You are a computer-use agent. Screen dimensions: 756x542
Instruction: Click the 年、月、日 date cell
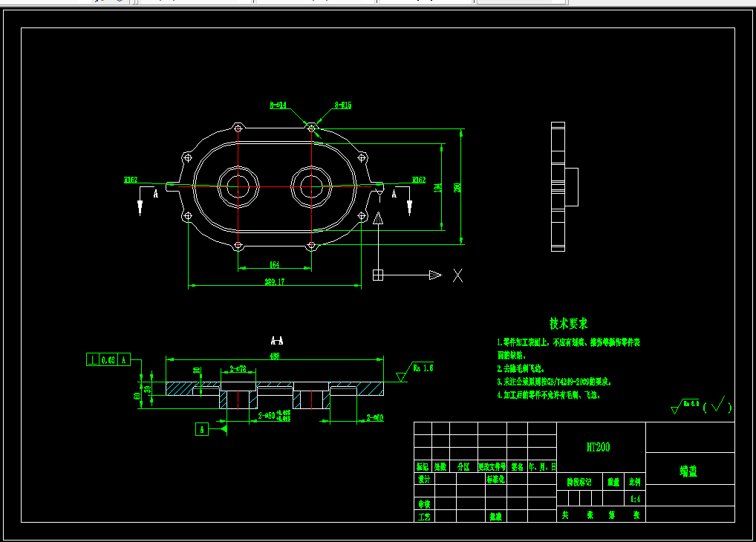[542, 467]
